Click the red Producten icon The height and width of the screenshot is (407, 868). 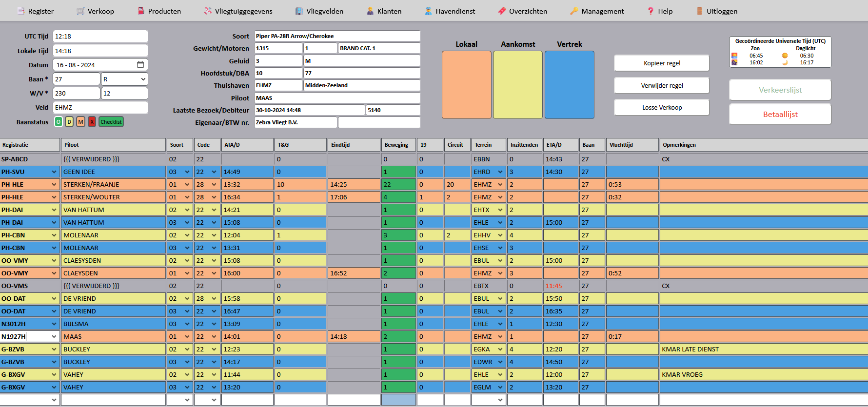141,11
